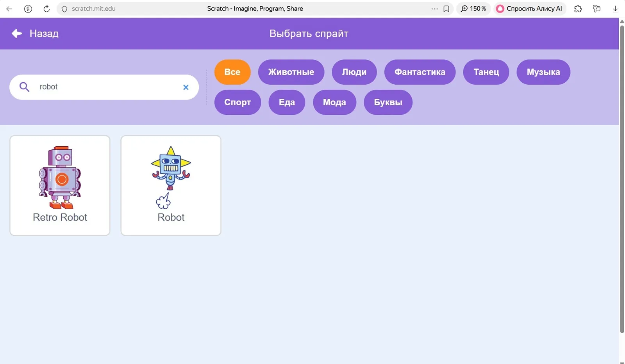
Task: Reload the page with refresh icon
Action: (x=46, y=9)
